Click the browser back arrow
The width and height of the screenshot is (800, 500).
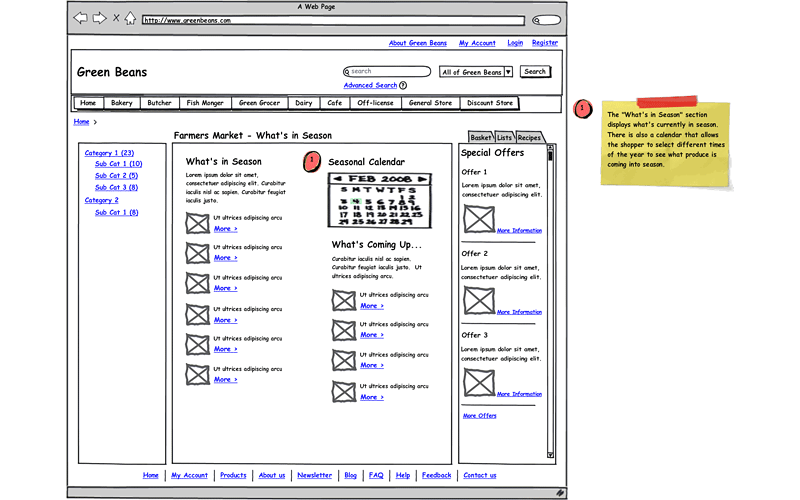pyautogui.click(x=80, y=18)
